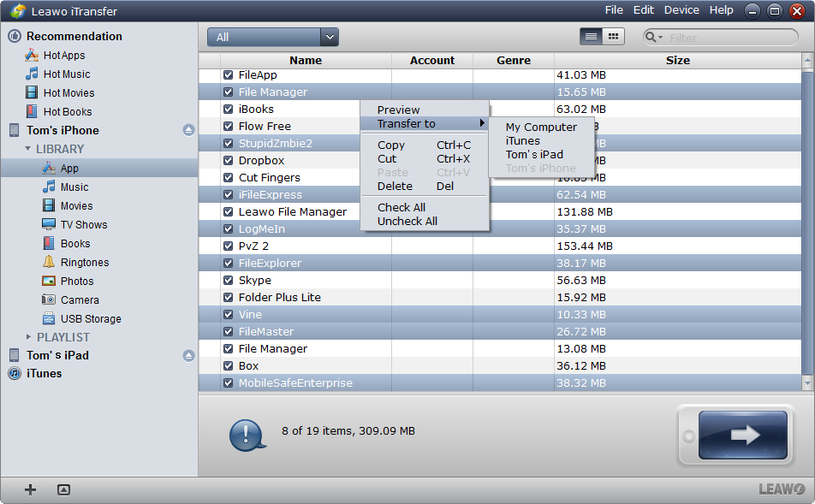Uncheck the FileApp checkbox
The width and height of the screenshot is (815, 504).
point(228,74)
